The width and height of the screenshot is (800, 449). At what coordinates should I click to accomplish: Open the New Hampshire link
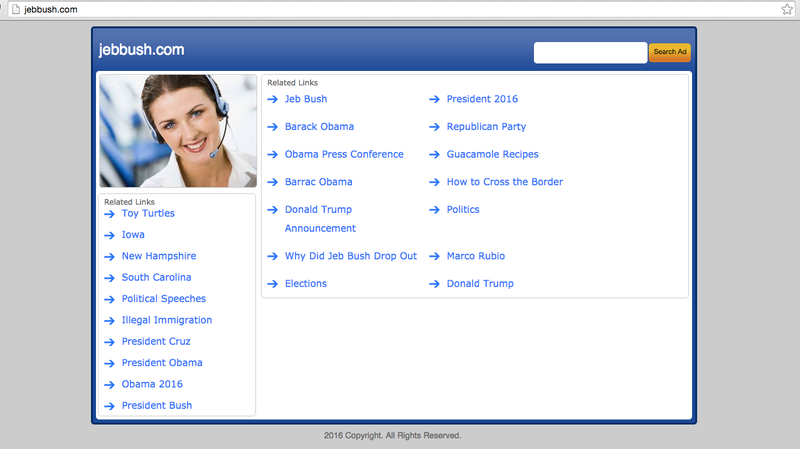tap(159, 256)
